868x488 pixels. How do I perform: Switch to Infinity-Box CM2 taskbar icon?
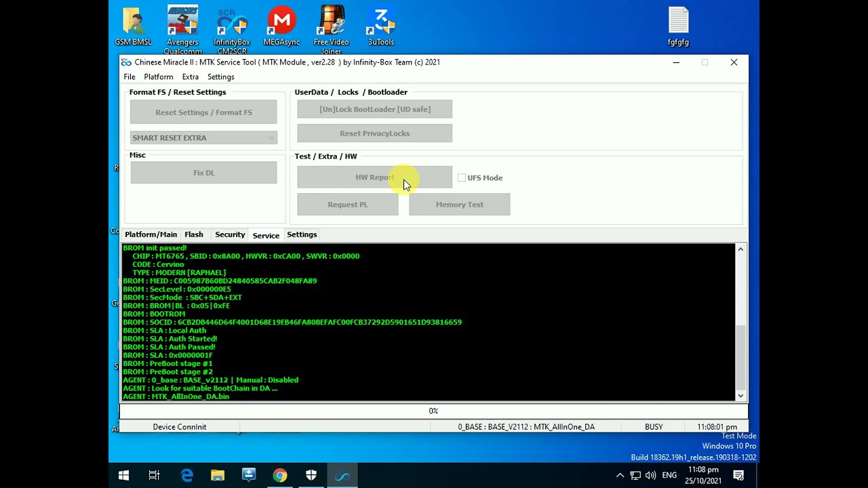342,476
